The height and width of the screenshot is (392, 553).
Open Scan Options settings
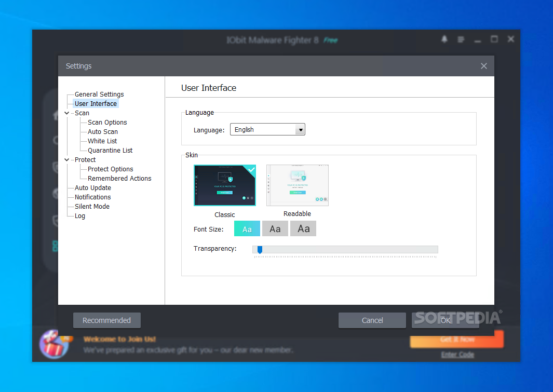click(107, 123)
